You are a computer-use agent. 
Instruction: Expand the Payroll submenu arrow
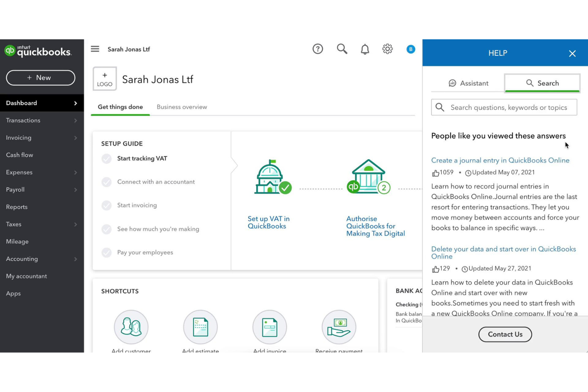[x=75, y=190]
